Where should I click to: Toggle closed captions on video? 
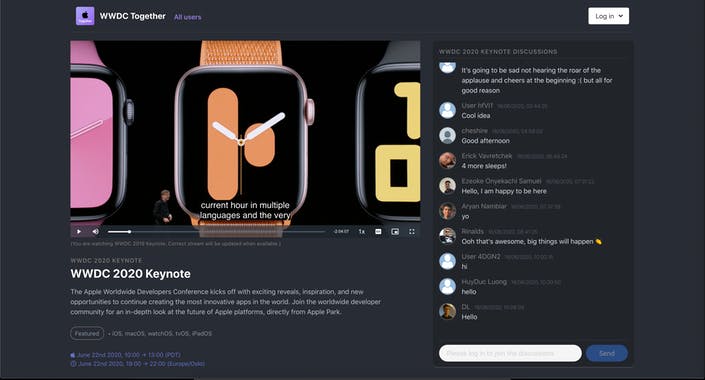pos(378,232)
